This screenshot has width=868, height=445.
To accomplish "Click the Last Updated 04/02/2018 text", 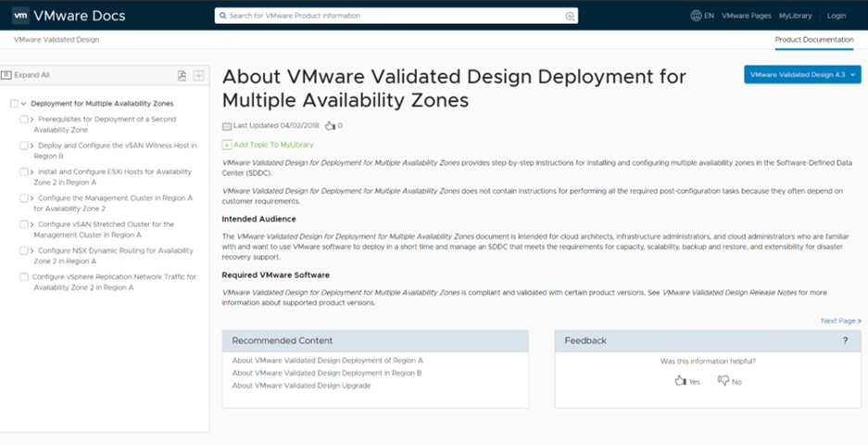I will pos(276,126).
